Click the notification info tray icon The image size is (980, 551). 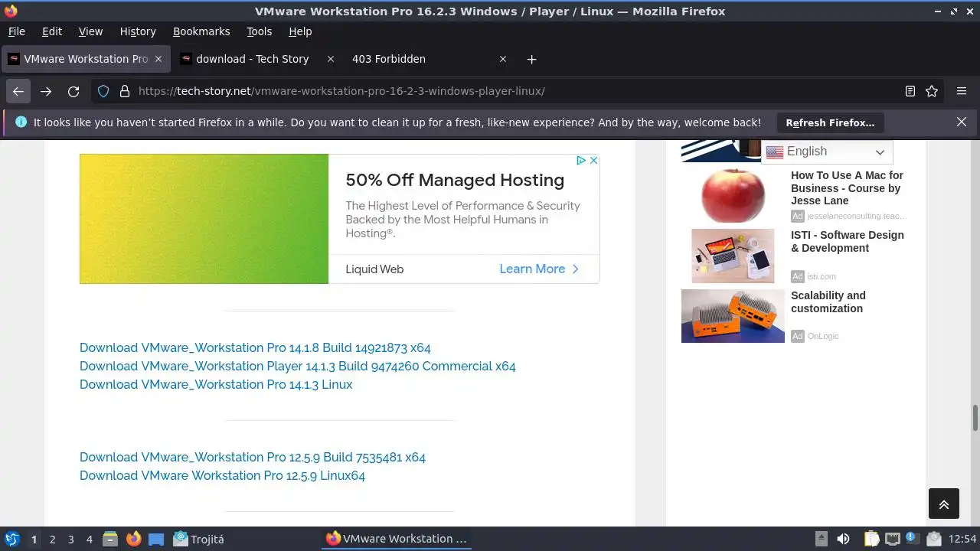tap(912, 539)
